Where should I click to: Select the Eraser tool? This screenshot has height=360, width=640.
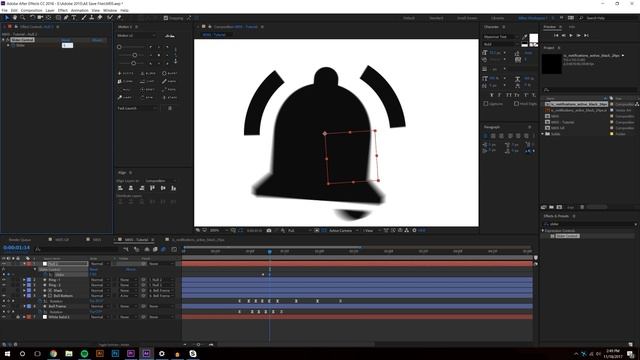coord(100,18)
